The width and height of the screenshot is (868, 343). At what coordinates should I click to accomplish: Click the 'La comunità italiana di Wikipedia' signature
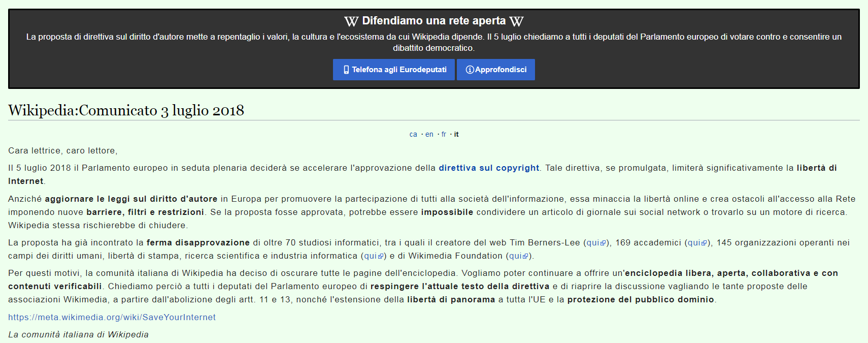point(78,335)
